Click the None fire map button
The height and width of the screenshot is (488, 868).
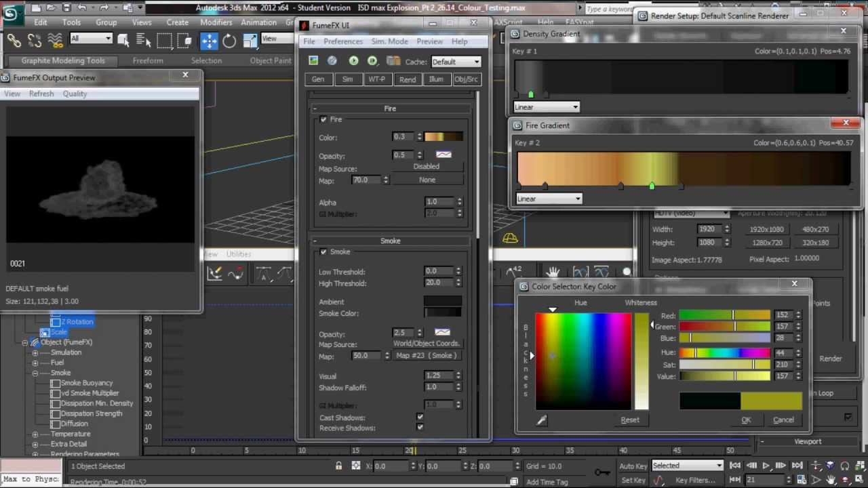[427, 180]
